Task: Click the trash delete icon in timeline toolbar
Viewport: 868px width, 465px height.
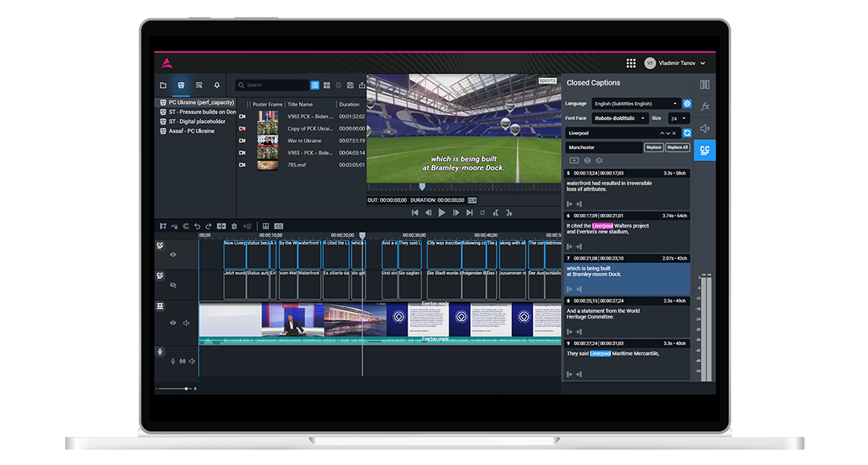Action: coord(234,226)
